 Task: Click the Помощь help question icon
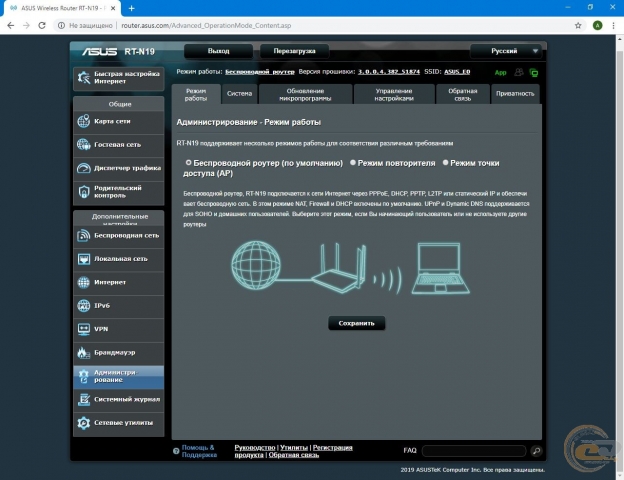click(x=176, y=451)
